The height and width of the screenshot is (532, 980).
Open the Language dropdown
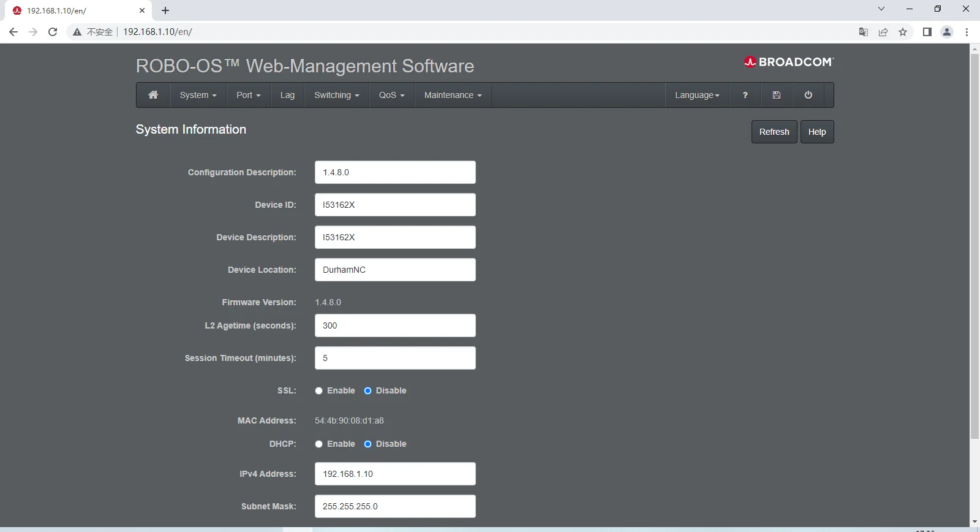(698, 95)
